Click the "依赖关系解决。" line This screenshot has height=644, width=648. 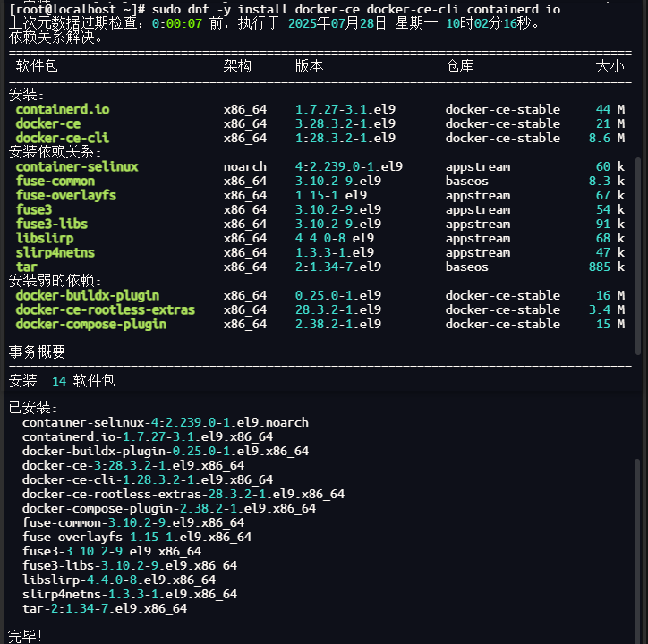tap(55, 38)
